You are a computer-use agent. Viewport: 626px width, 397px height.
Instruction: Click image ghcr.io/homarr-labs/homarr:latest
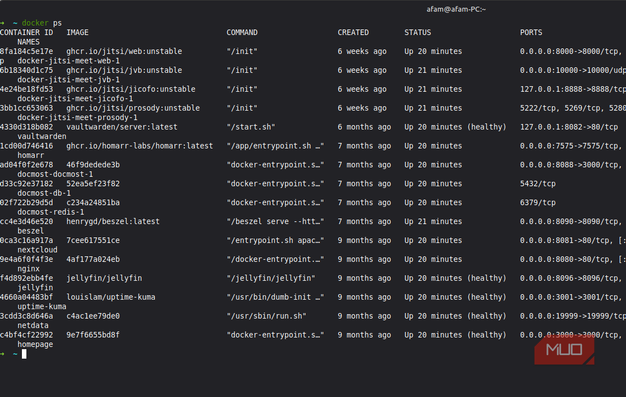pyautogui.click(x=140, y=146)
